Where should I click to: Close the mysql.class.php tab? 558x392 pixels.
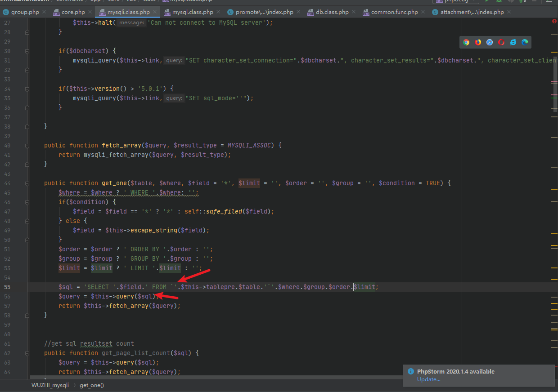(219, 12)
